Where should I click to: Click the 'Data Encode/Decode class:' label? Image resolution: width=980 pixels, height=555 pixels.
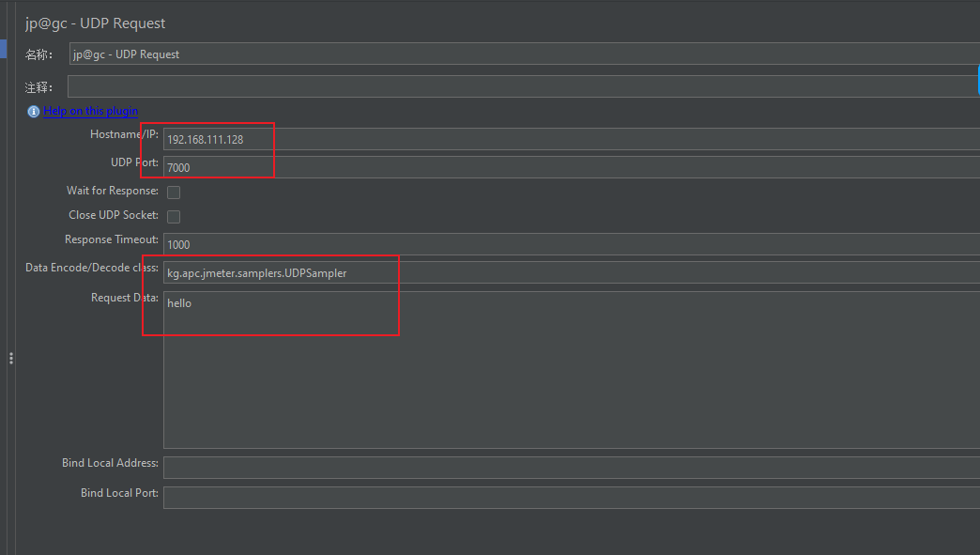coord(91,268)
